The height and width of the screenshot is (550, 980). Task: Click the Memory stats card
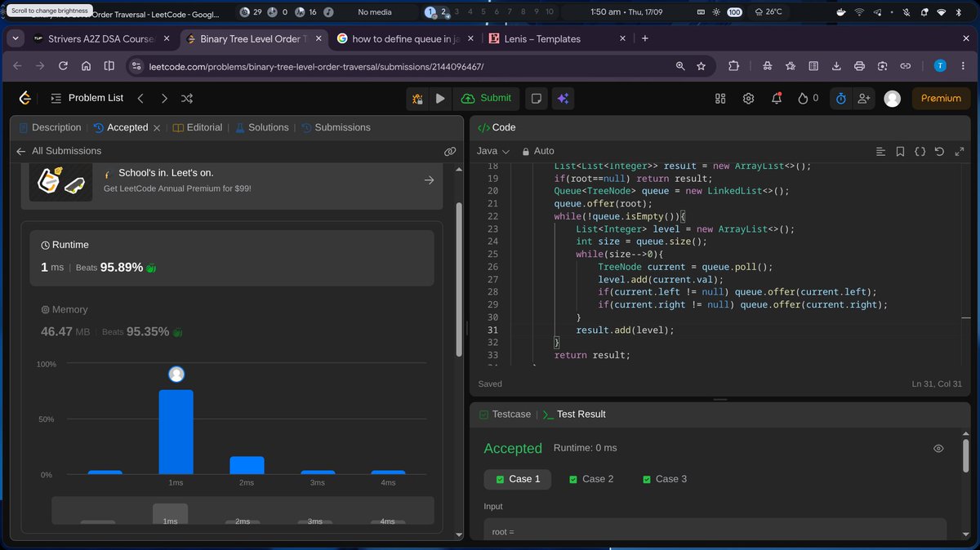[x=232, y=321]
